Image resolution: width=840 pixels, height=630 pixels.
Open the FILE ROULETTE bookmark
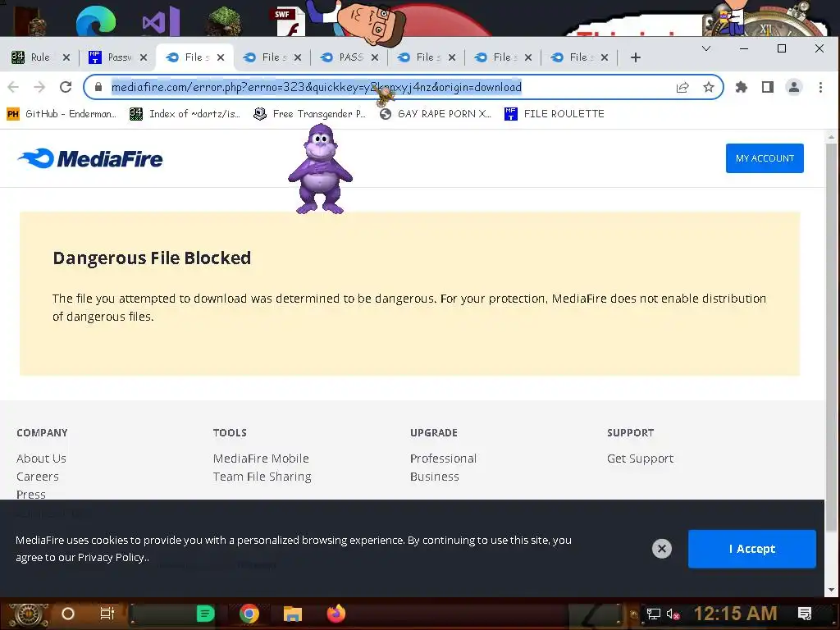tap(555, 114)
